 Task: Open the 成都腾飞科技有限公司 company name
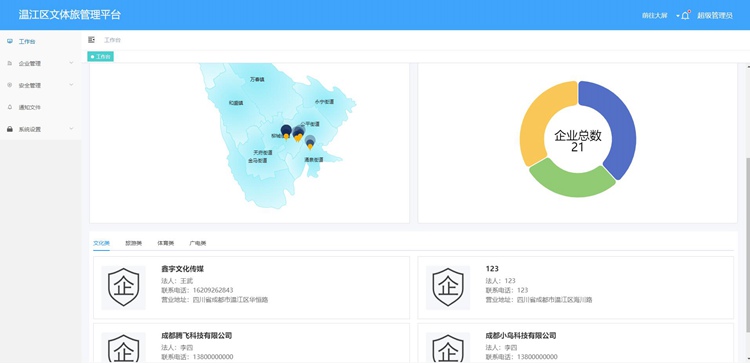pos(197,336)
